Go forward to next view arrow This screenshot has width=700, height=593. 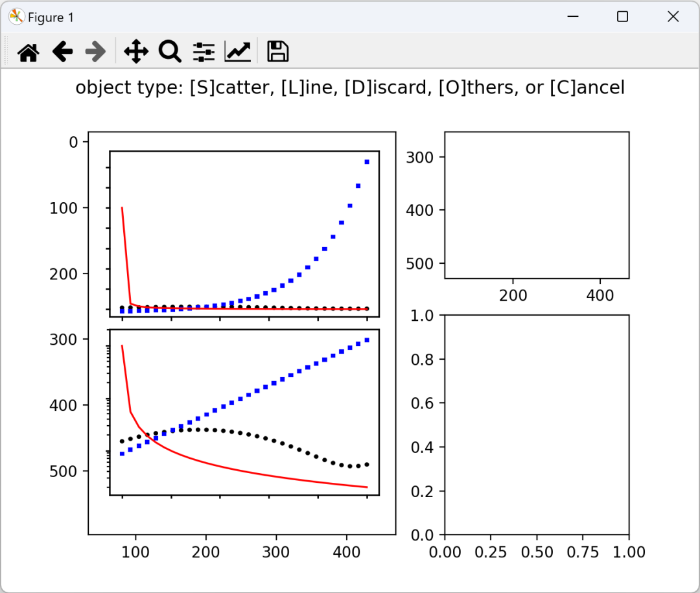coord(95,51)
